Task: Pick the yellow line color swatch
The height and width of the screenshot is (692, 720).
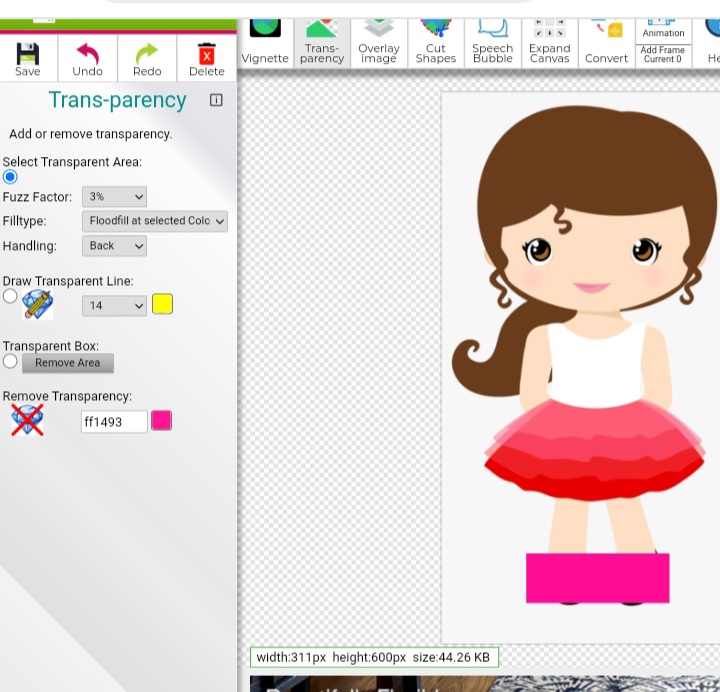Action: coord(162,304)
